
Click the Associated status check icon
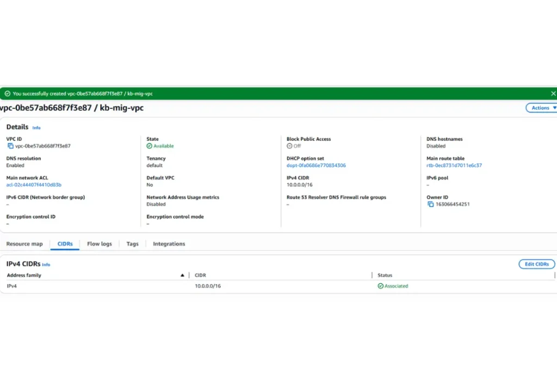pos(381,286)
